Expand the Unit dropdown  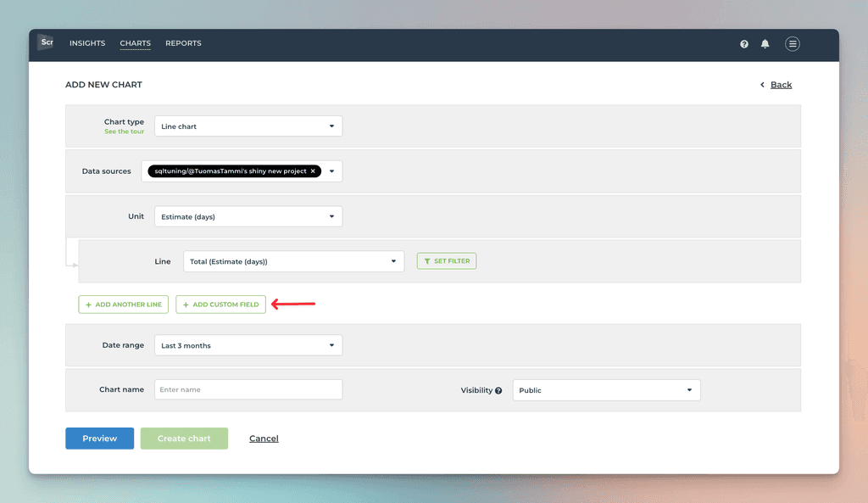coord(248,215)
